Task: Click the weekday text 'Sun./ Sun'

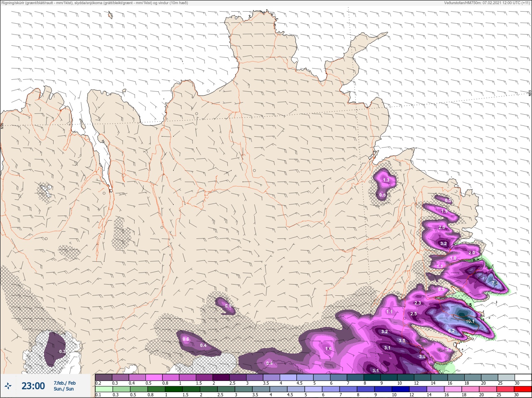Action: (x=64, y=389)
